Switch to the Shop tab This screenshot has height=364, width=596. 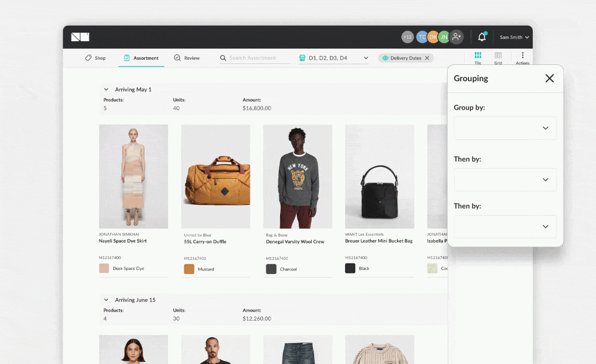click(95, 58)
